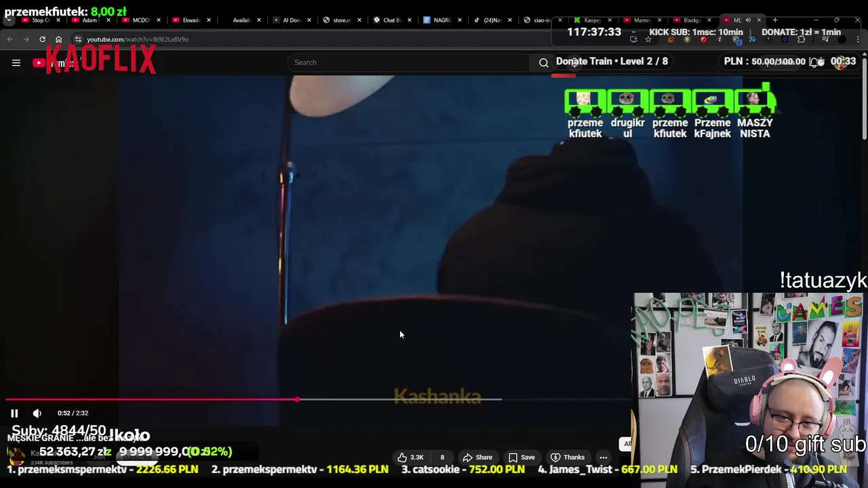Close the 'Stop C' tab

click(58, 20)
